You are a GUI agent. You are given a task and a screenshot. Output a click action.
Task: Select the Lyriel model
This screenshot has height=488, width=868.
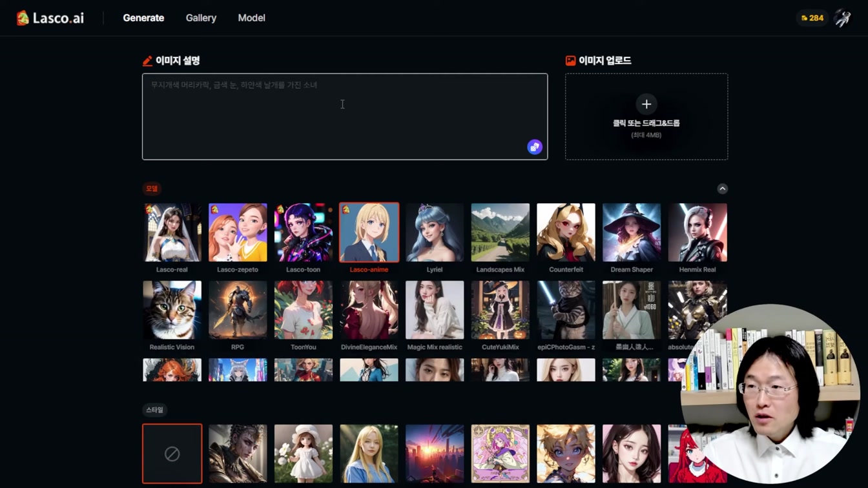point(435,232)
